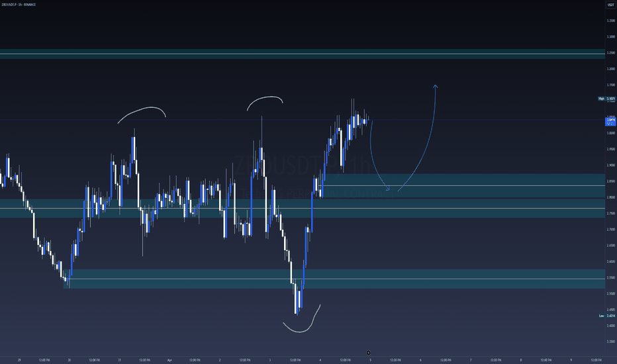The width and height of the screenshot is (617, 364).
Task: Click the High price label on price scale
Action: click(606, 99)
